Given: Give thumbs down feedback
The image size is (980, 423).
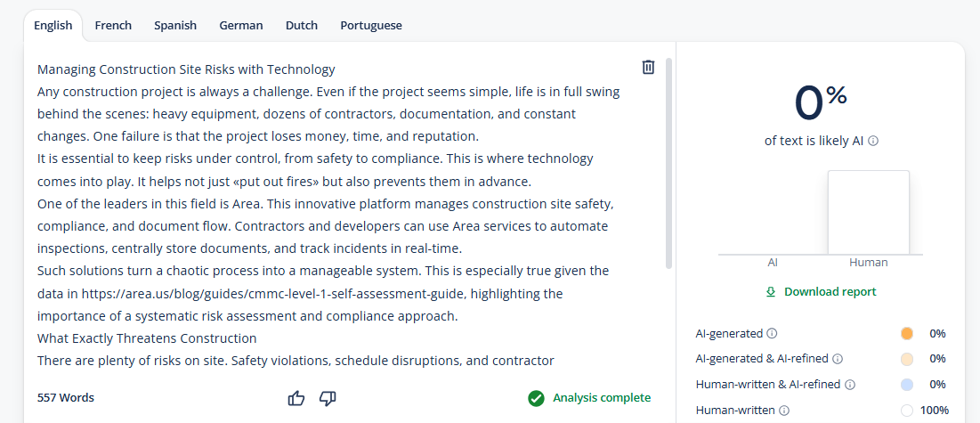Looking at the screenshot, I should point(328,399).
